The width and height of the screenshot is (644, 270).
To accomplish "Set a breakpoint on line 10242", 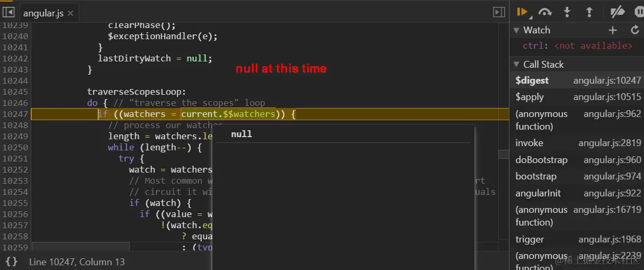I will point(15,58).
